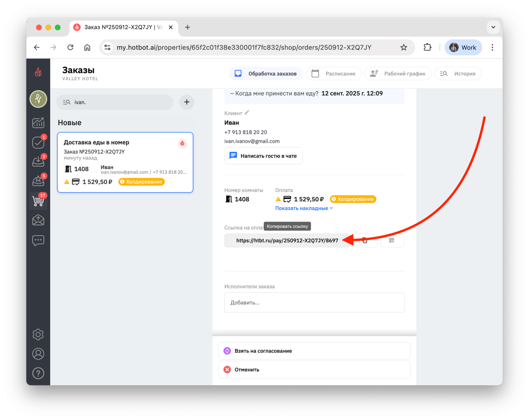Show QR code for payment link
The image size is (529, 420).
coord(392,240)
